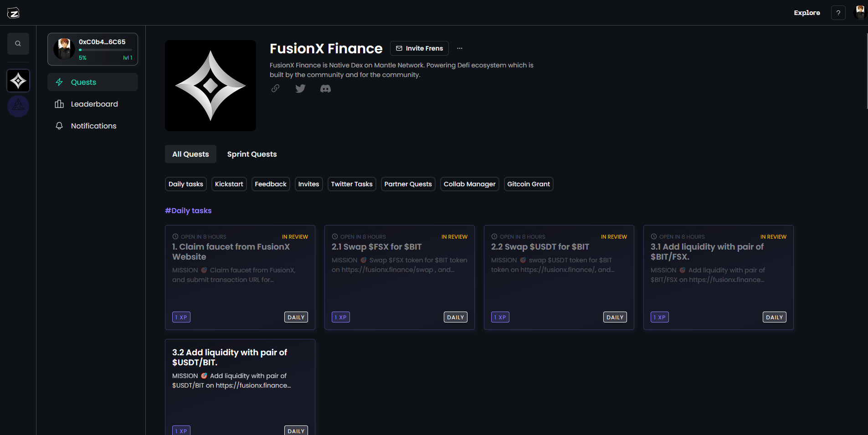868x435 pixels.
Task: Expand the three-dot options menu
Action: 460,48
